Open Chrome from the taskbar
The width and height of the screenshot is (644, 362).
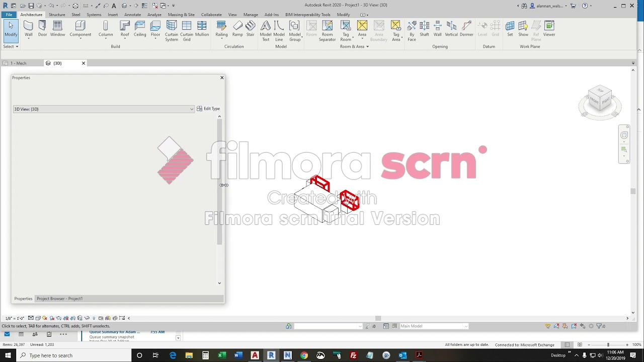coord(304,355)
